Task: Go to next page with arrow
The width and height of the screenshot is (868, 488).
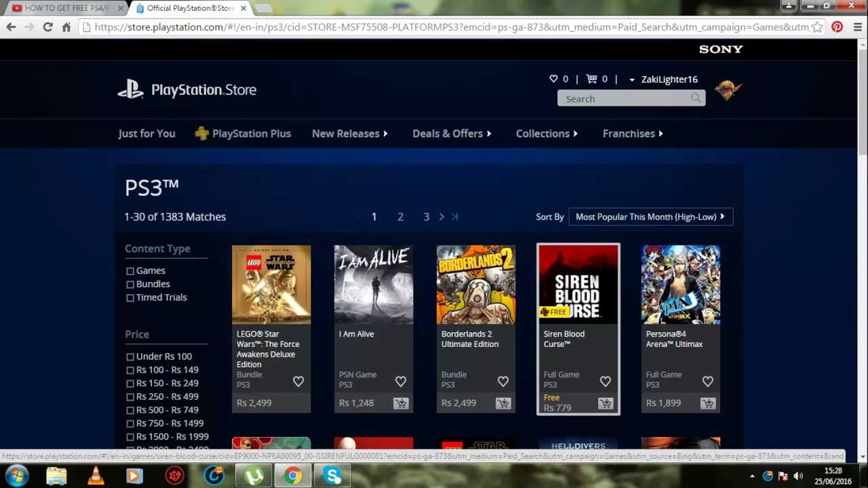Action: 441,217
